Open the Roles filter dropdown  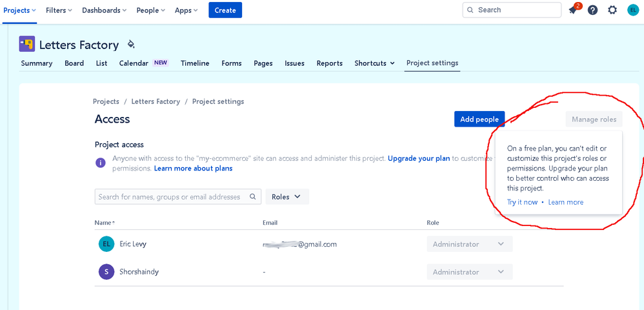point(287,196)
